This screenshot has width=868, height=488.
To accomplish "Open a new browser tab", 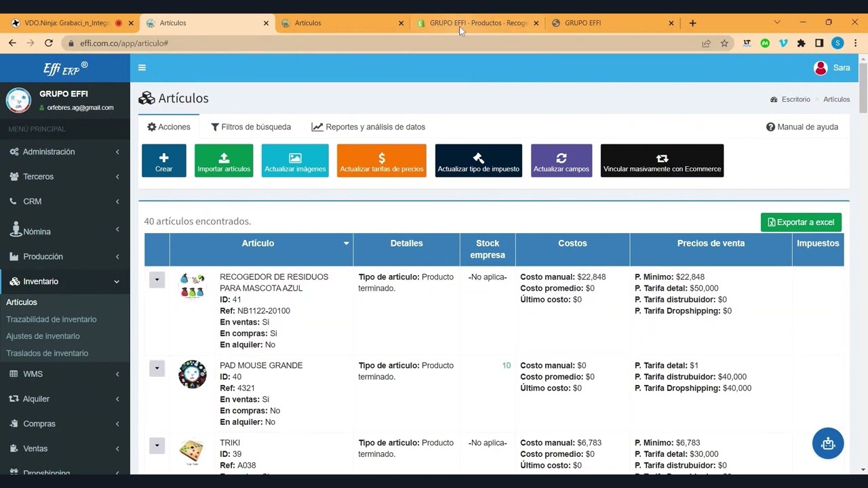I will pos(692,23).
